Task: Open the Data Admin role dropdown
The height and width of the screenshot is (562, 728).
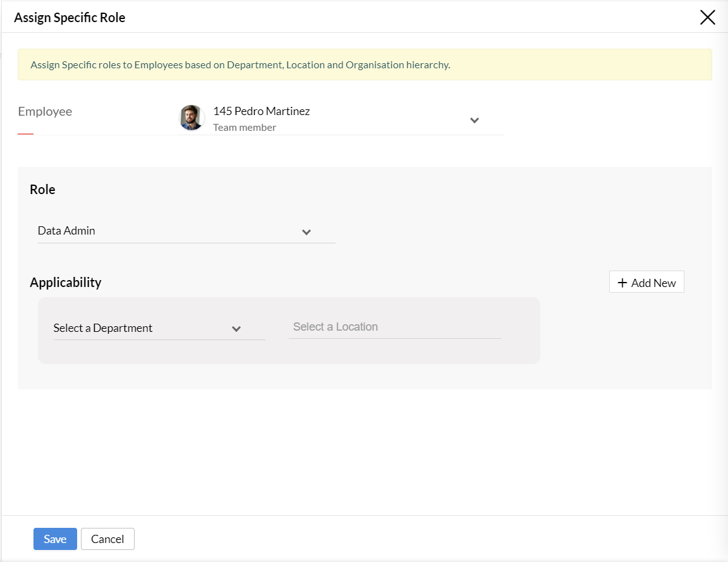Action: click(186, 231)
